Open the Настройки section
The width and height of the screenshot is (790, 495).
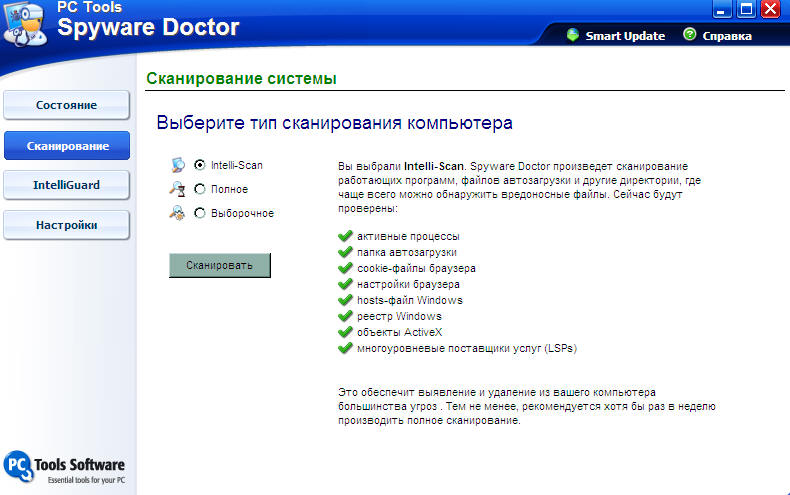67,225
